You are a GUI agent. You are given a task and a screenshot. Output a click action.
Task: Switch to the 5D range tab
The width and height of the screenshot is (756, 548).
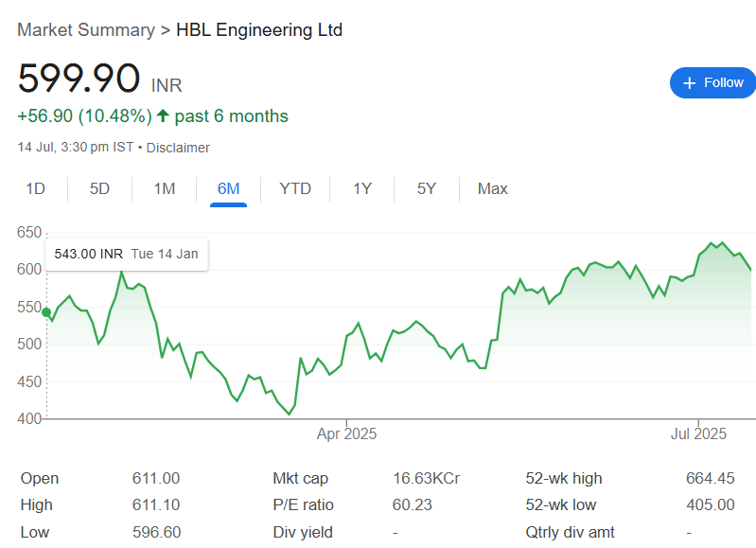pyautogui.click(x=99, y=188)
